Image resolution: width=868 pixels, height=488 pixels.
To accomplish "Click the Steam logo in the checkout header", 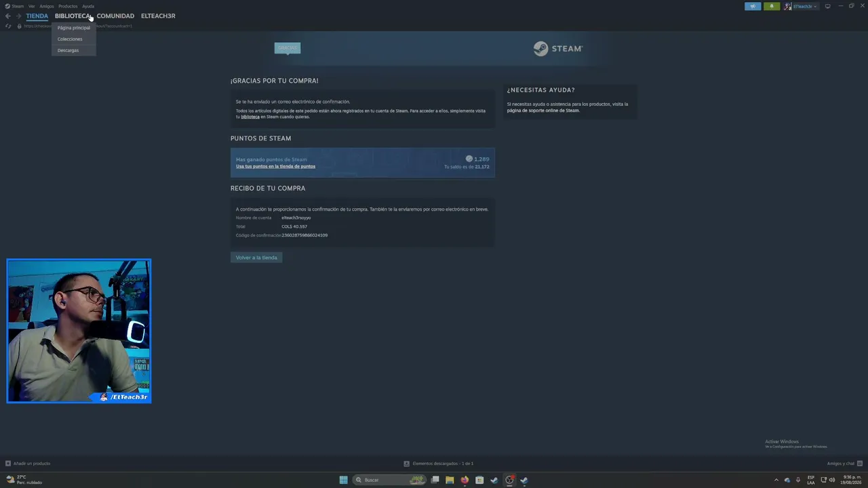I will pyautogui.click(x=557, y=49).
